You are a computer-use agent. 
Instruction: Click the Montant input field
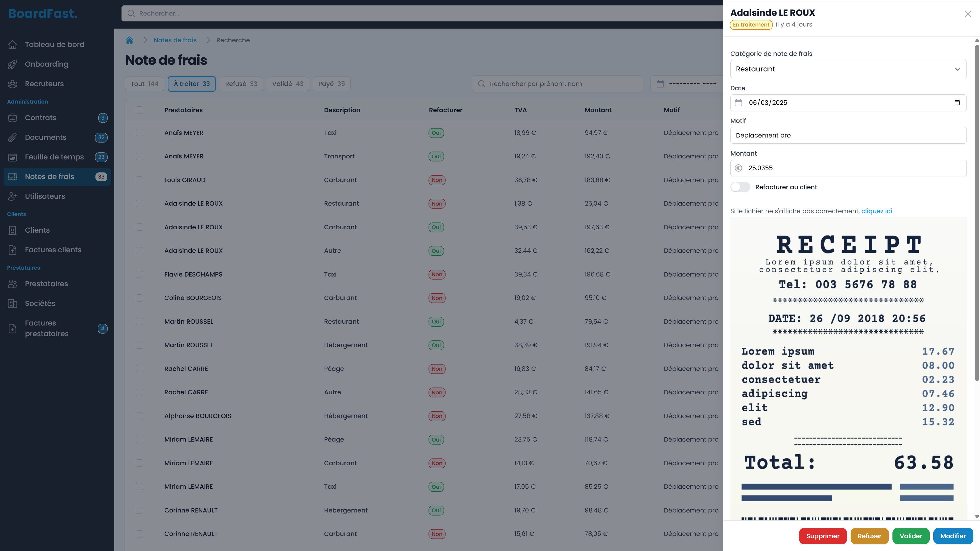848,168
